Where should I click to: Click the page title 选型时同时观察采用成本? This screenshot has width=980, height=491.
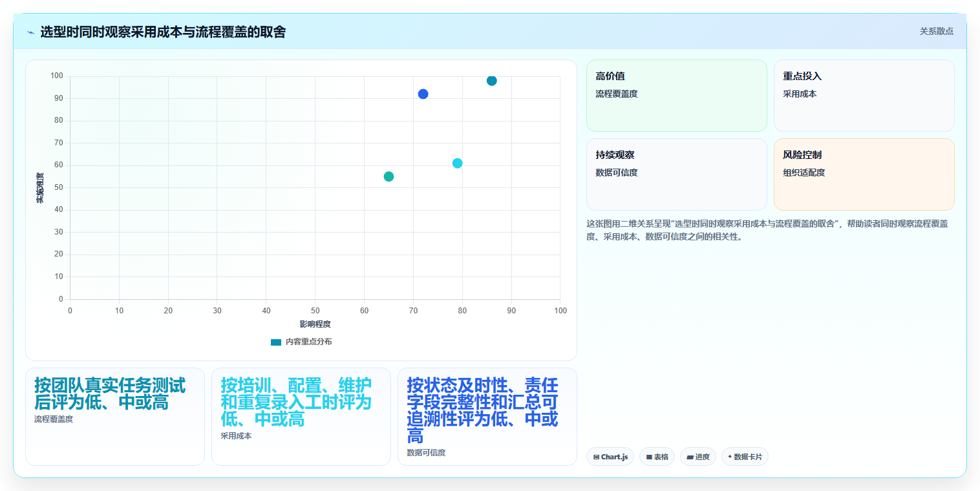163,32
